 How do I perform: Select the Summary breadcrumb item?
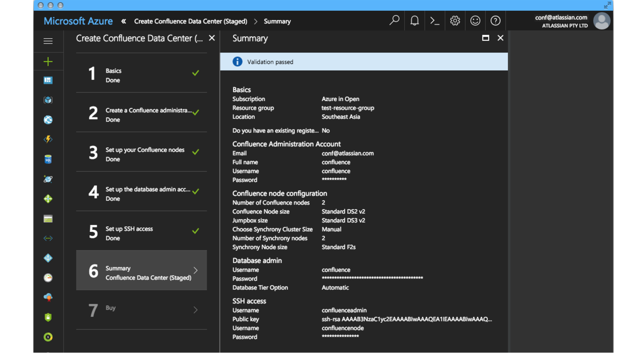(277, 22)
